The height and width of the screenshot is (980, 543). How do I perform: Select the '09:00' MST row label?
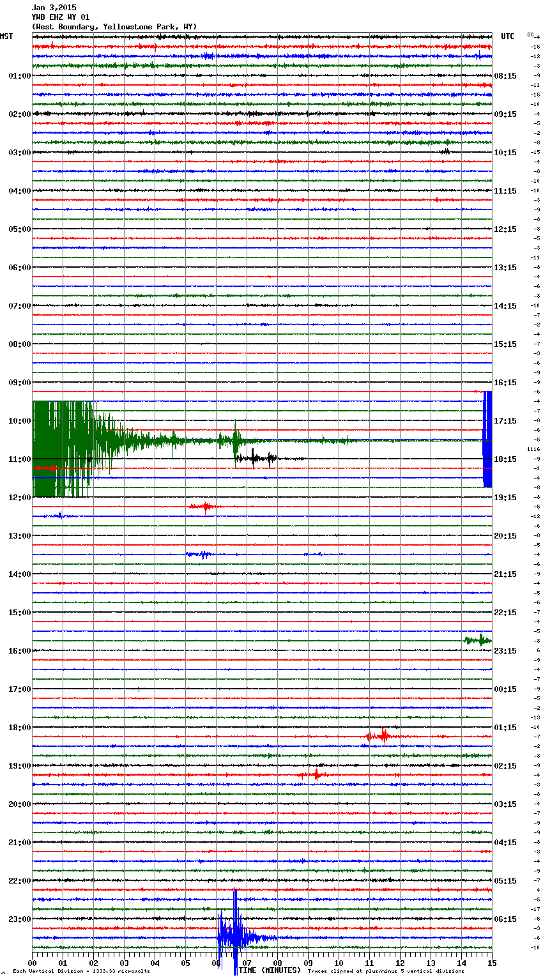(x=20, y=383)
